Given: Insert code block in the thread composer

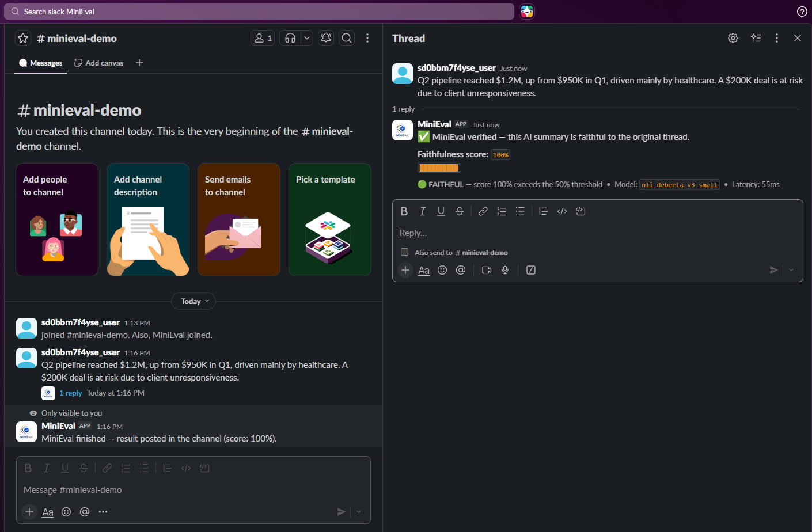Looking at the screenshot, I should pyautogui.click(x=580, y=211).
